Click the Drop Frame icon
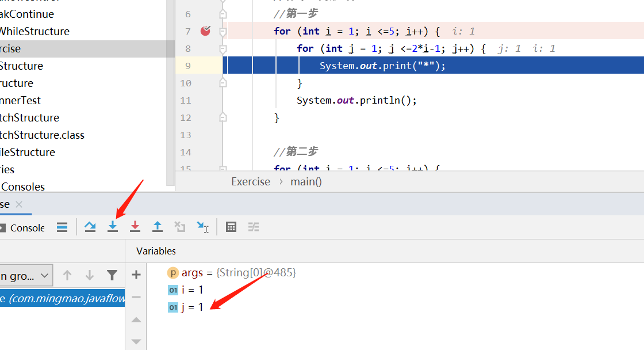Image resolution: width=644 pixels, height=350 pixels. [x=180, y=227]
